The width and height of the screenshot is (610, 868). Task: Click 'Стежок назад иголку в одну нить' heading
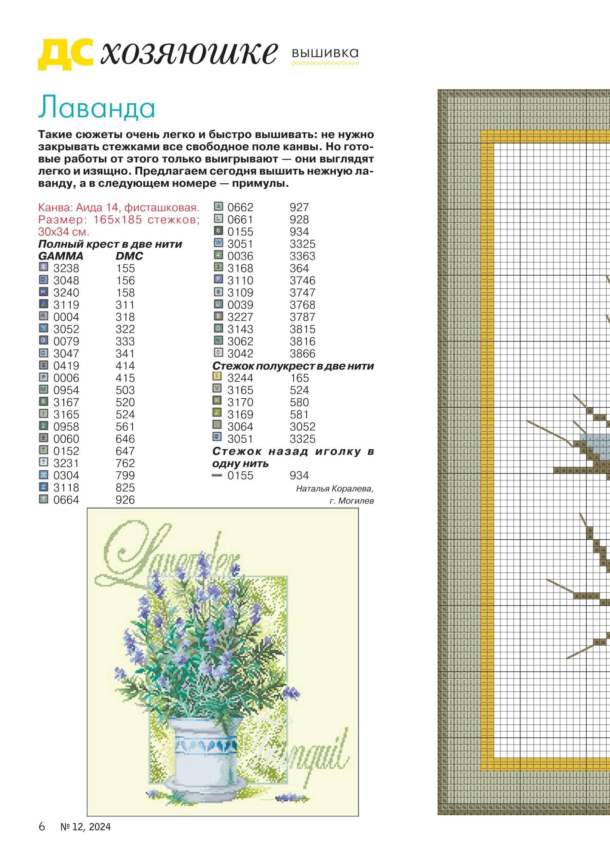click(293, 457)
